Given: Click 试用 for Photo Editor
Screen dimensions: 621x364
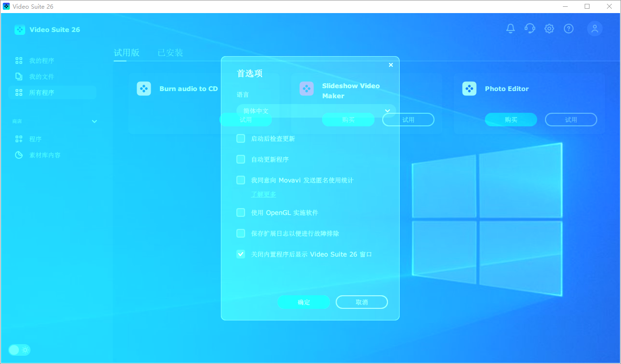Looking at the screenshot, I should (571, 120).
